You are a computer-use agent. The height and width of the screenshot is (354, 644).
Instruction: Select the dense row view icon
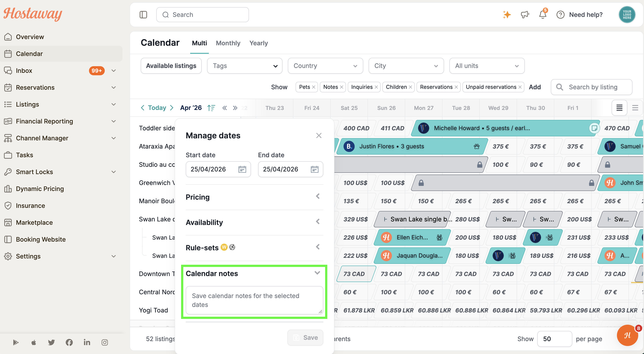coord(619,108)
